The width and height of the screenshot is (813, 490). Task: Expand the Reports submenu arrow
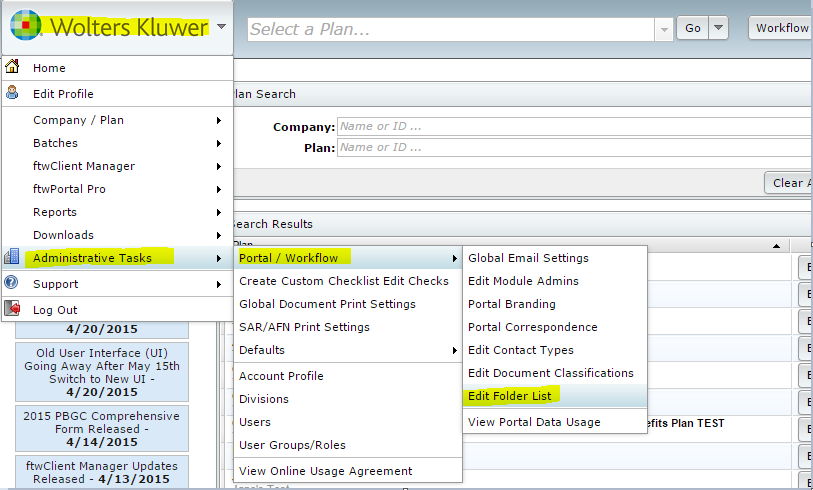point(219,213)
